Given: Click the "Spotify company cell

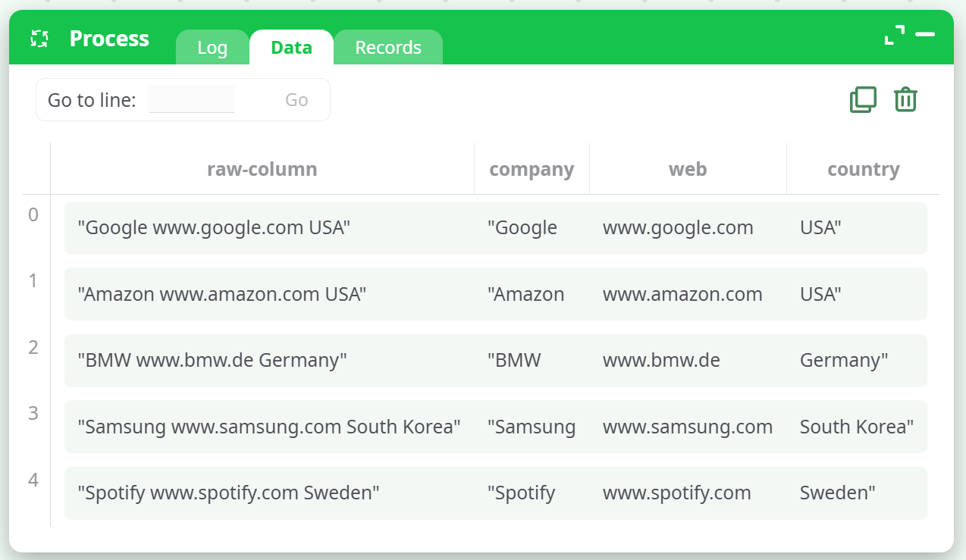Looking at the screenshot, I should 522,493.
